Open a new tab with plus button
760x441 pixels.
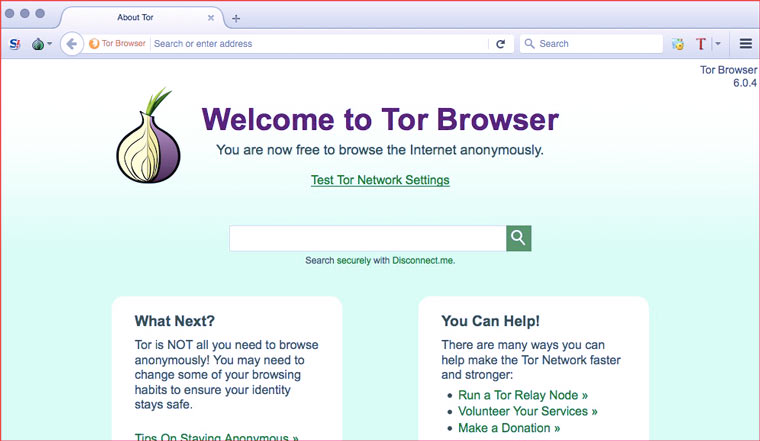point(236,18)
